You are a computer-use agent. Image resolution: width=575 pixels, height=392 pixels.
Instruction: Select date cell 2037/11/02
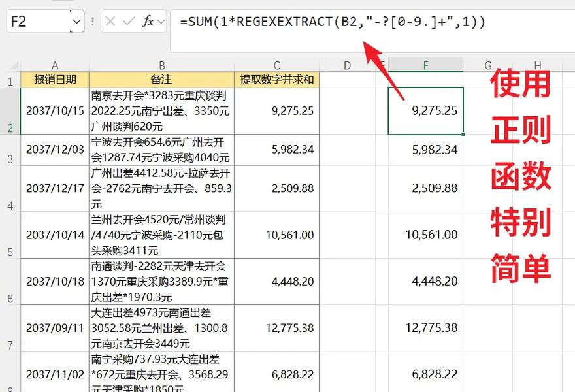(x=55, y=372)
